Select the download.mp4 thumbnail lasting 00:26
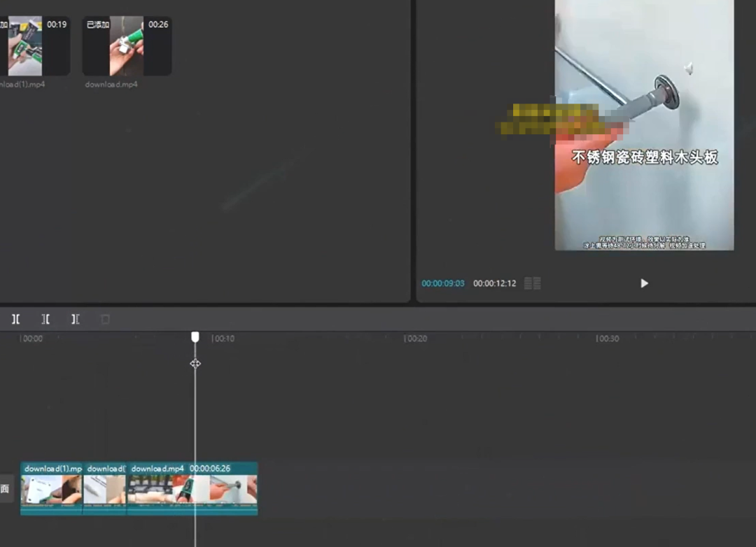Screen dimensions: 756x547 (127, 46)
